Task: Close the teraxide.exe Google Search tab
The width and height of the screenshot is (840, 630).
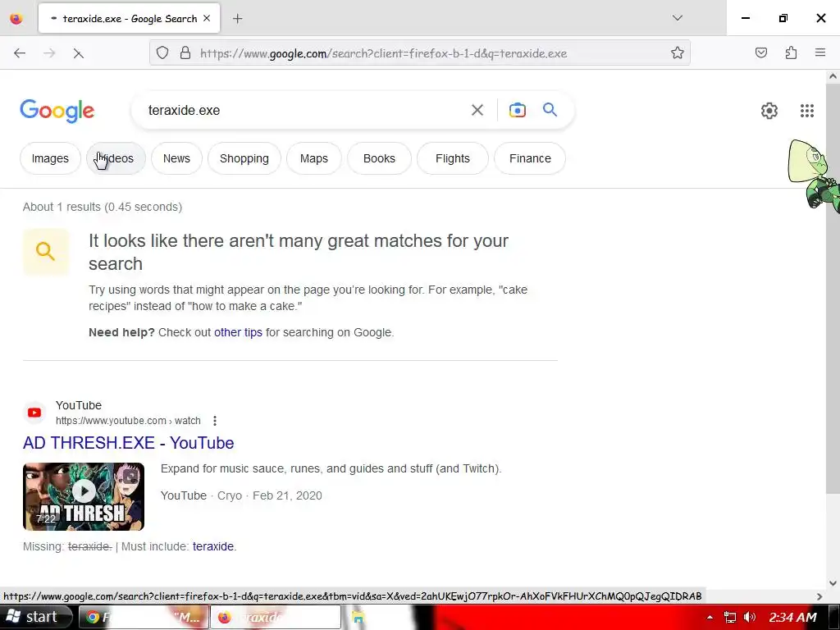Action: (x=207, y=18)
